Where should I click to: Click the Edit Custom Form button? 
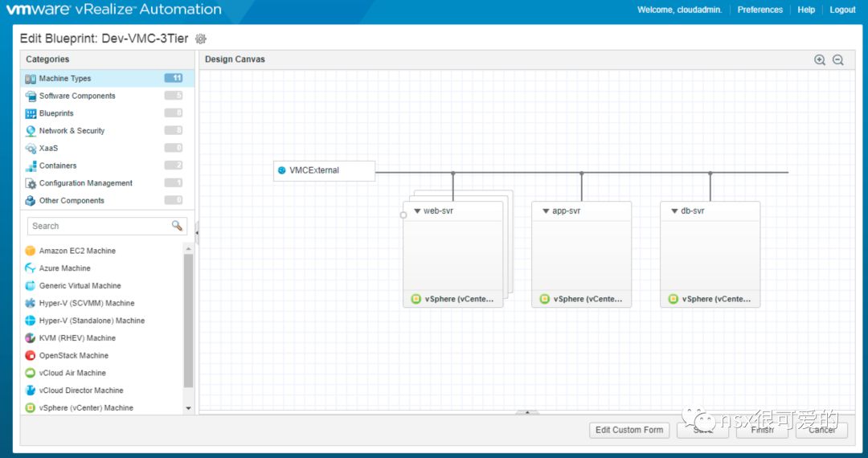click(x=629, y=430)
